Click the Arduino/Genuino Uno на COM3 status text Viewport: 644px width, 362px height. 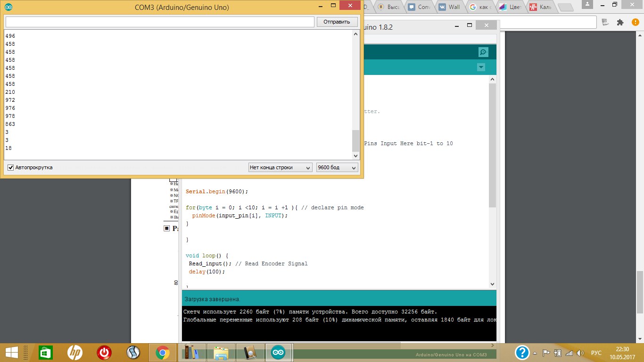(451, 354)
